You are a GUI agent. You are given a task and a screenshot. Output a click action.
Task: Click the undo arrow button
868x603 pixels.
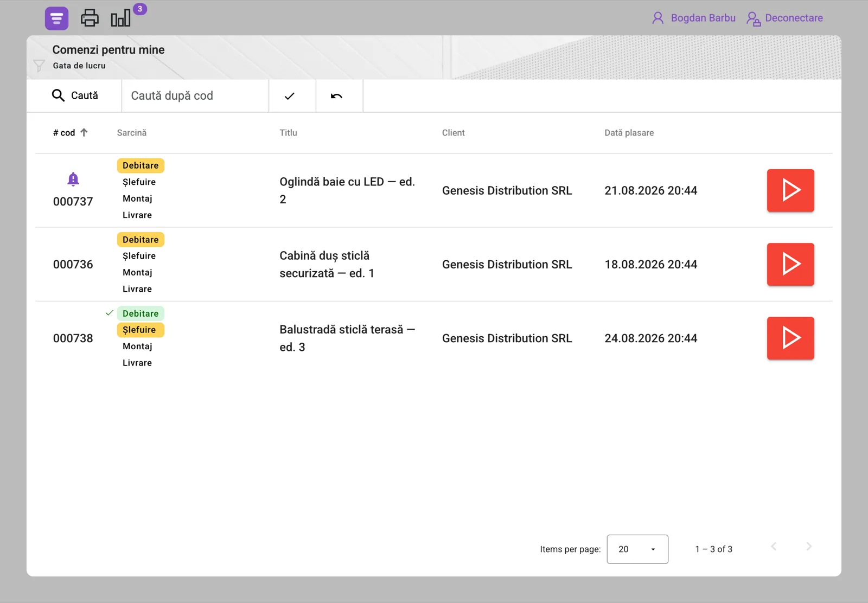pos(339,95)
